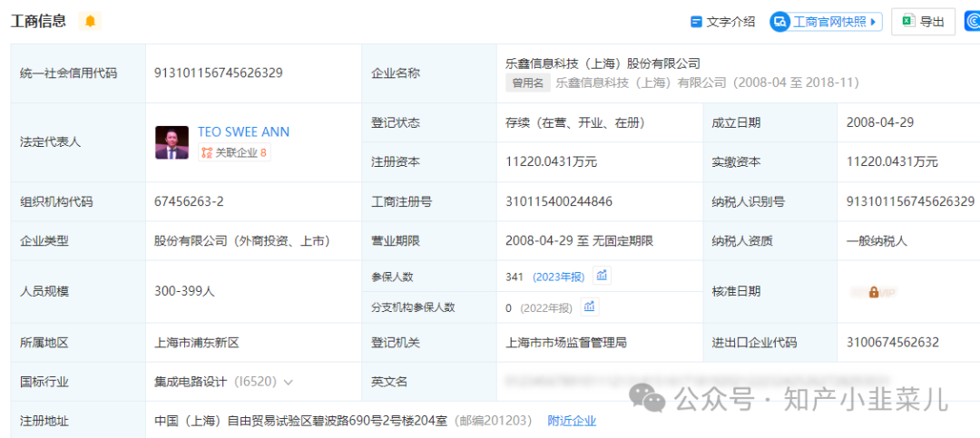Click the orange bell alert icon
The image size is (980, 438).
(90, 21)
